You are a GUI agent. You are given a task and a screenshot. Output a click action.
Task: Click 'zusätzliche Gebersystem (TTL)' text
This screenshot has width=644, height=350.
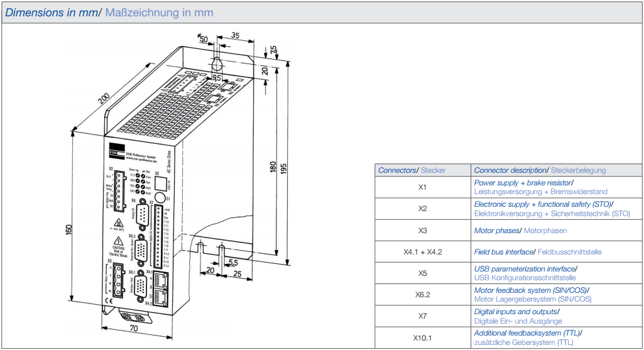(523, 342)
